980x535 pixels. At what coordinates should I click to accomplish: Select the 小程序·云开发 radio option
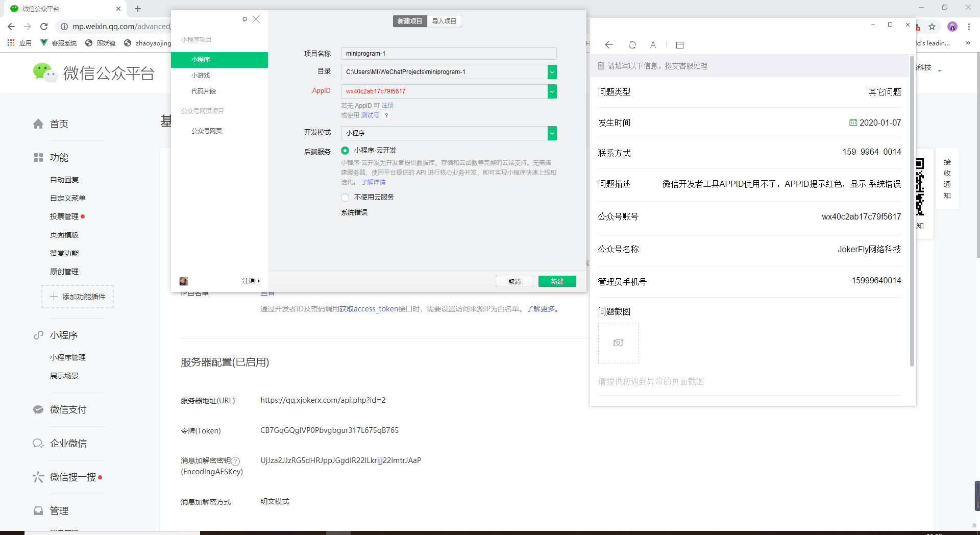[345, 151]
